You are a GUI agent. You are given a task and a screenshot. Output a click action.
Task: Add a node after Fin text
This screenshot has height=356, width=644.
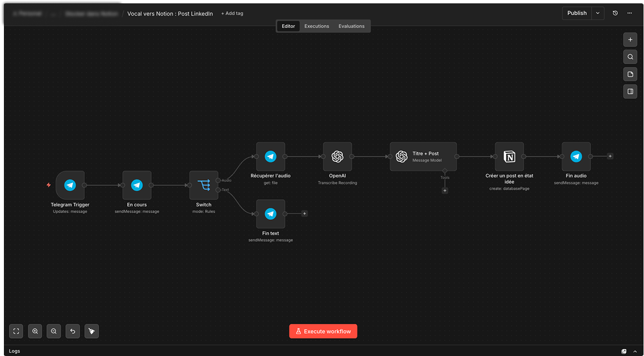[x=304, y=213]
